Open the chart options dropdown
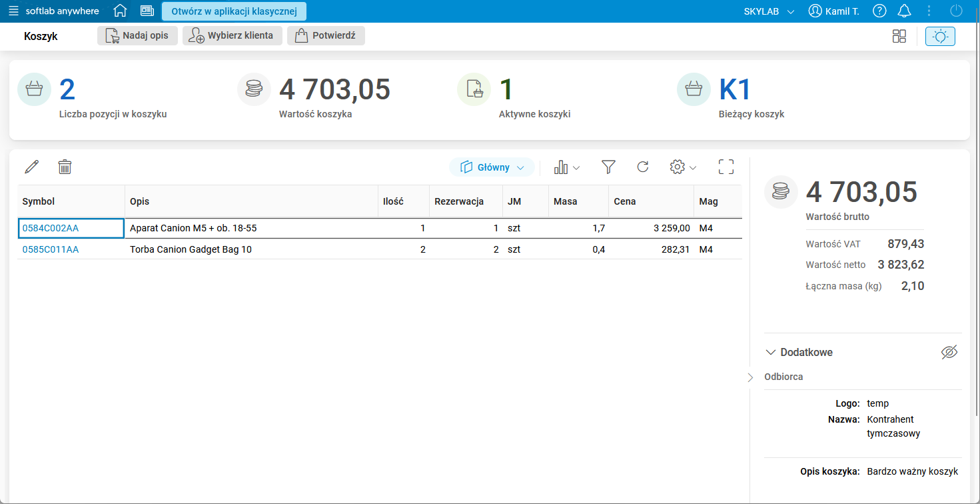Viewport: 980px width, 504px height. tap(566, 167)
